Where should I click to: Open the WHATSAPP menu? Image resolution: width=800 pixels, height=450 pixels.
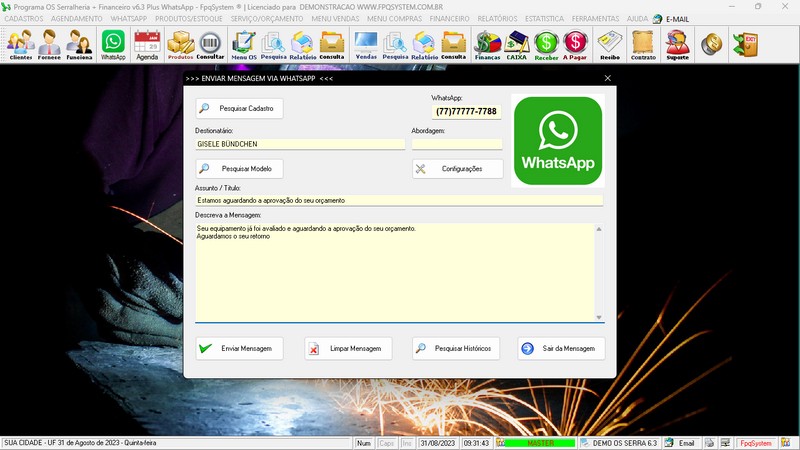tap(129, 19)
